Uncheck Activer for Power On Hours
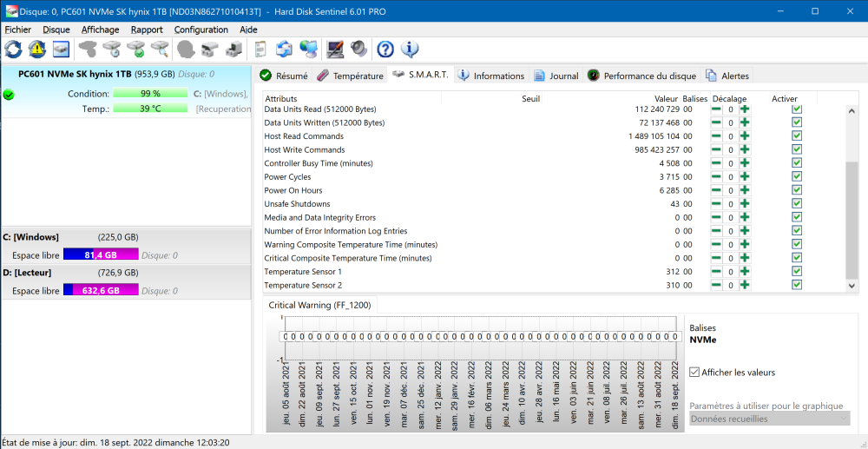This screenshot has height=449, width=868. click(796, 190)
